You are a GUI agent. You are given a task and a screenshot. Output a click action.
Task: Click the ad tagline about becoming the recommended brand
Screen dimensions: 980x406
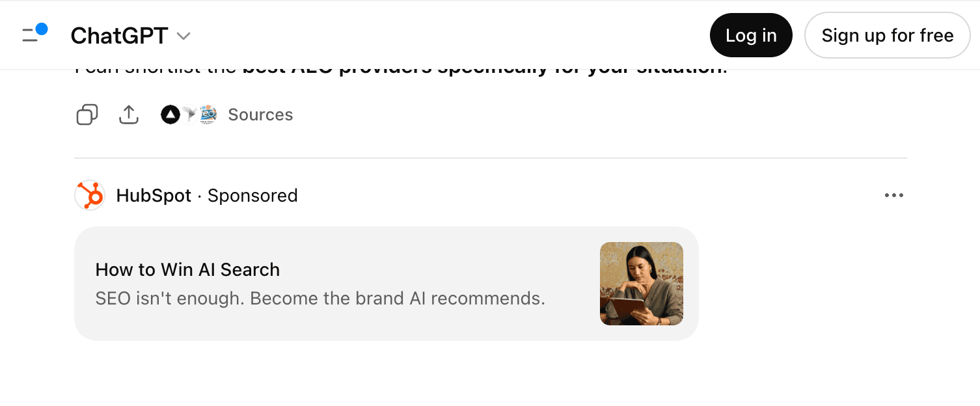pyautogui.click(x=320, y=298)
